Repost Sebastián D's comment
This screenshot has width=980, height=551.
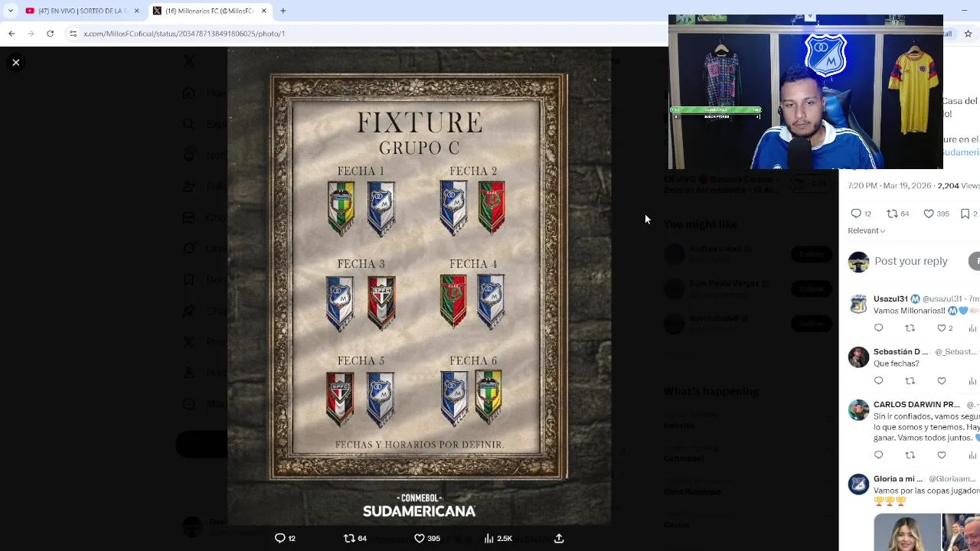[x=910, y=380]
